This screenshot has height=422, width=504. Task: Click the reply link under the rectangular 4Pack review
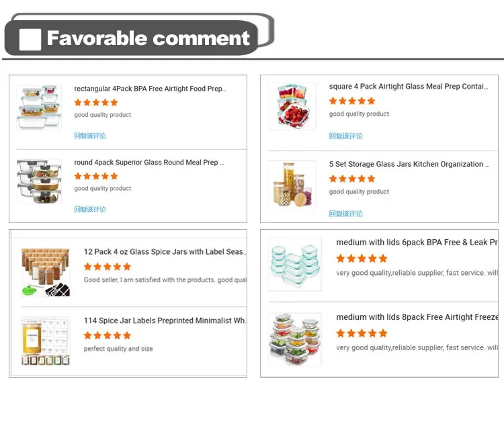click(x=90, y=136)
